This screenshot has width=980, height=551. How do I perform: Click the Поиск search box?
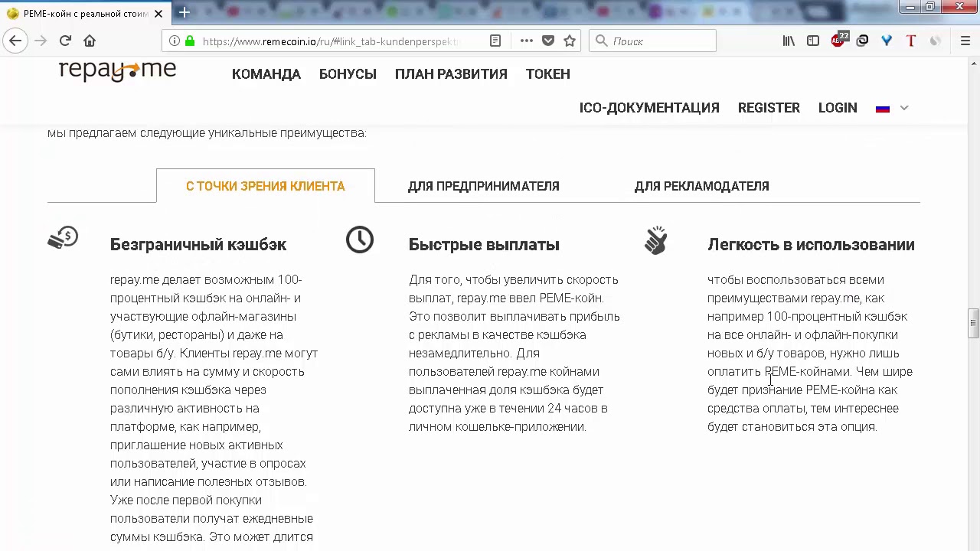pyautogui.click(x=652, y=41)
